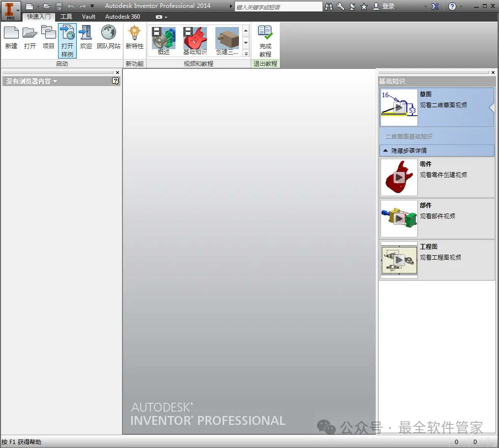Click the Open folder quick access icon
Image resolution: width=499 pixels, height=448 pixels.
point(47,6)
